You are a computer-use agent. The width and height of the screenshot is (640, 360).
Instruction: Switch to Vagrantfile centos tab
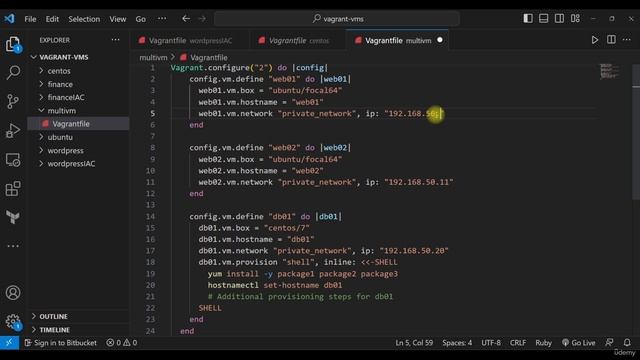point(299,40)
